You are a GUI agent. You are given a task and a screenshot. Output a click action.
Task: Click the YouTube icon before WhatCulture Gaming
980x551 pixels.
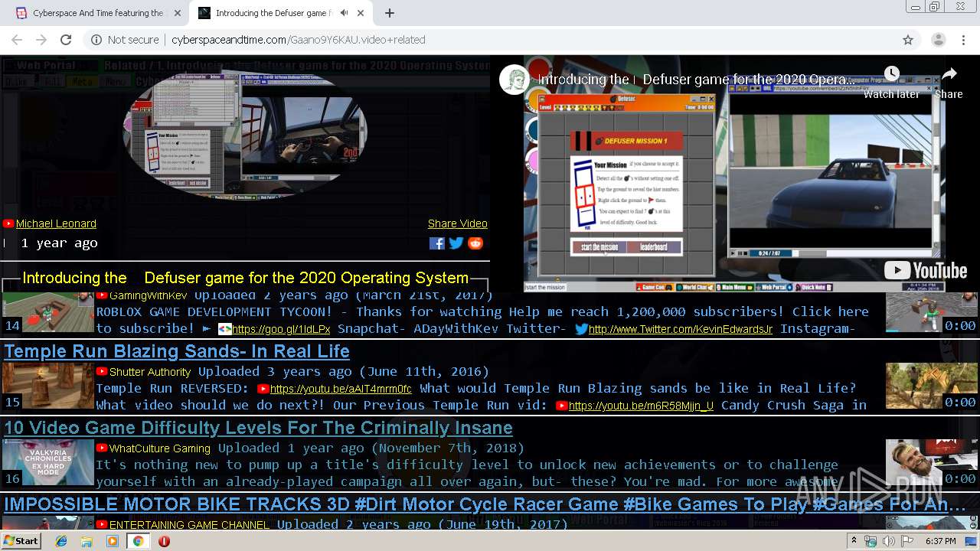pos(102,448)
